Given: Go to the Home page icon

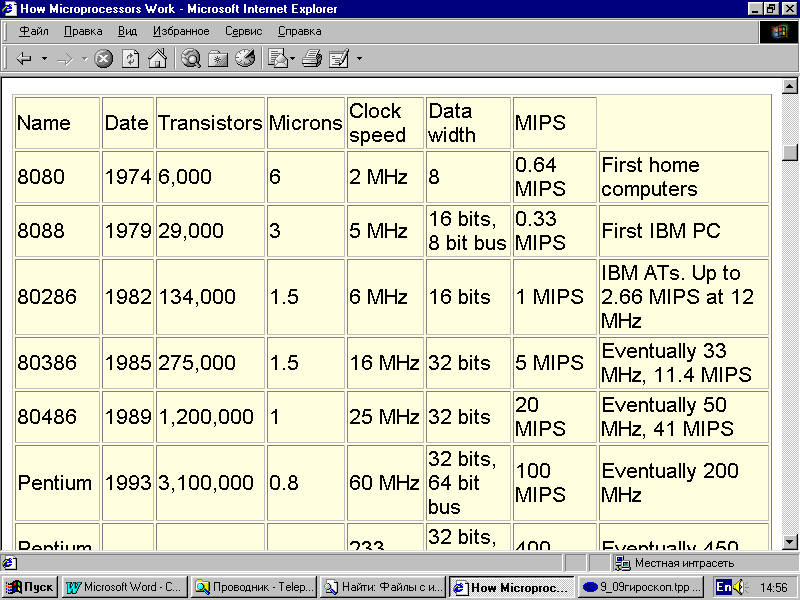Looking at the screenshot, I should pyautogui.click(x=158, y=59).
